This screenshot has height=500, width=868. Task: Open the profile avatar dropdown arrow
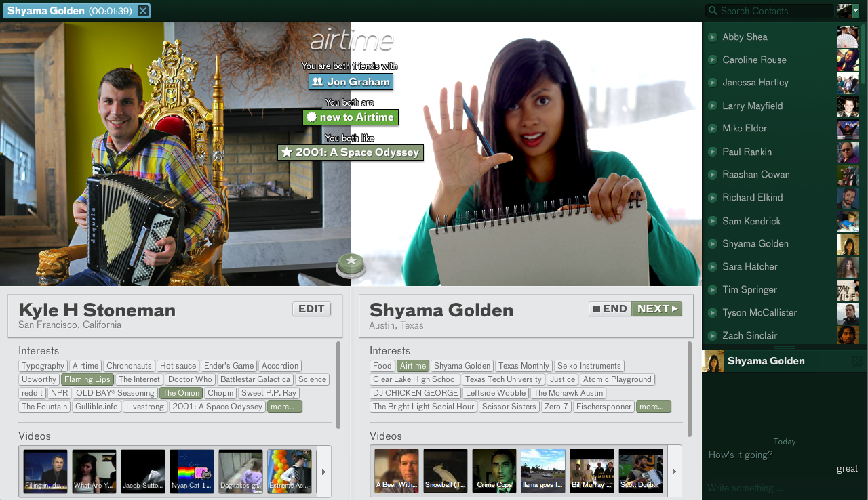tap(856, 11)
